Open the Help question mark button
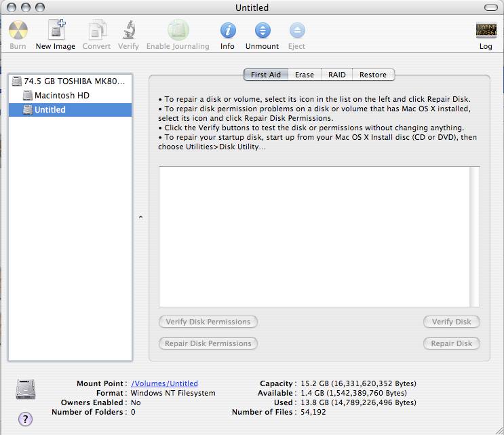504x435 pixels. (25, 419)
